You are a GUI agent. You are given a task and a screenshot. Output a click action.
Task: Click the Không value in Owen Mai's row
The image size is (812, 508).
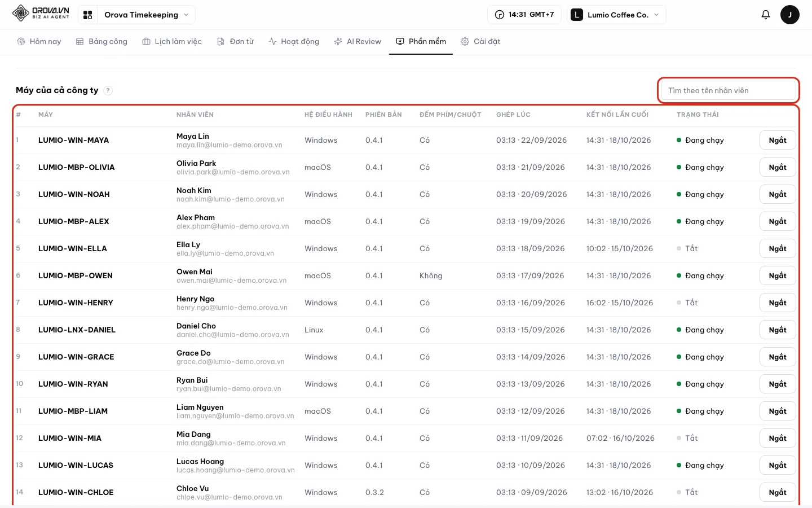[x=431, y=276]
